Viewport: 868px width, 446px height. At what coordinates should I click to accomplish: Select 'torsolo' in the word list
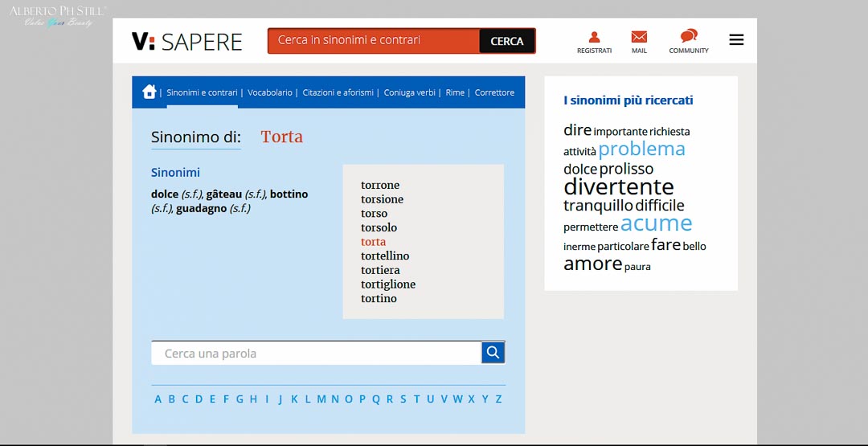click(379, 227)
